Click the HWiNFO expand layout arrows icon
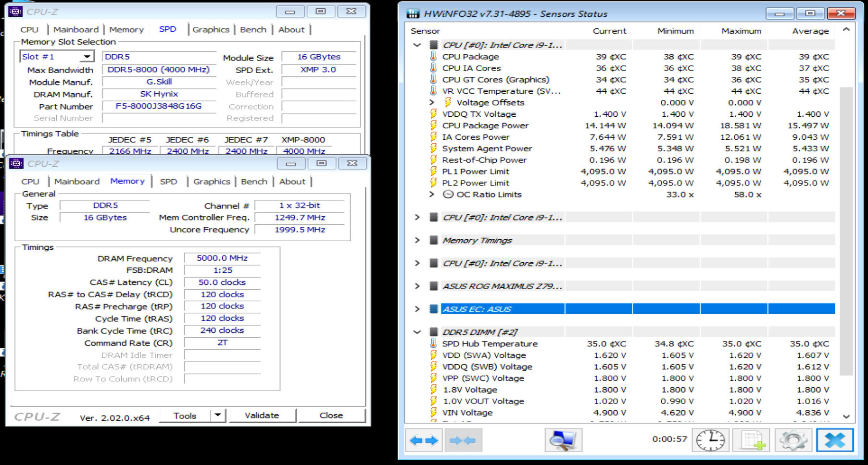This screenshot has height=465, width=868. coord(423,440)
